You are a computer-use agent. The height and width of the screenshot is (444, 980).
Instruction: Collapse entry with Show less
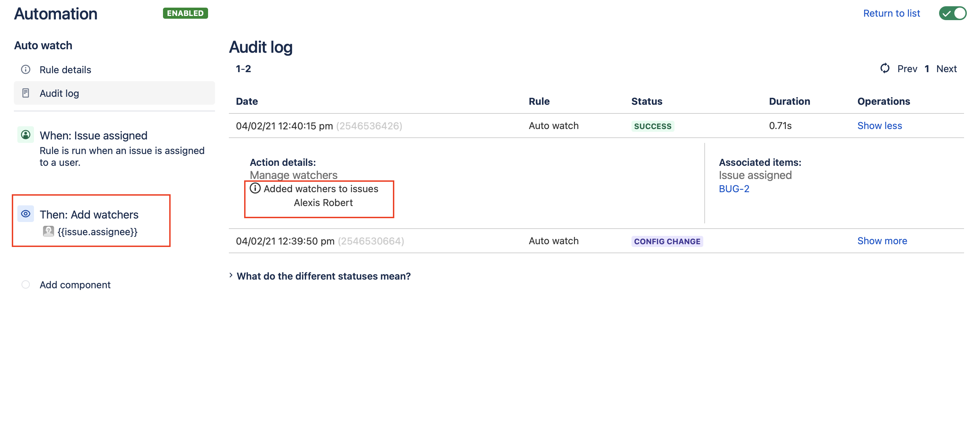coord(879,126)
